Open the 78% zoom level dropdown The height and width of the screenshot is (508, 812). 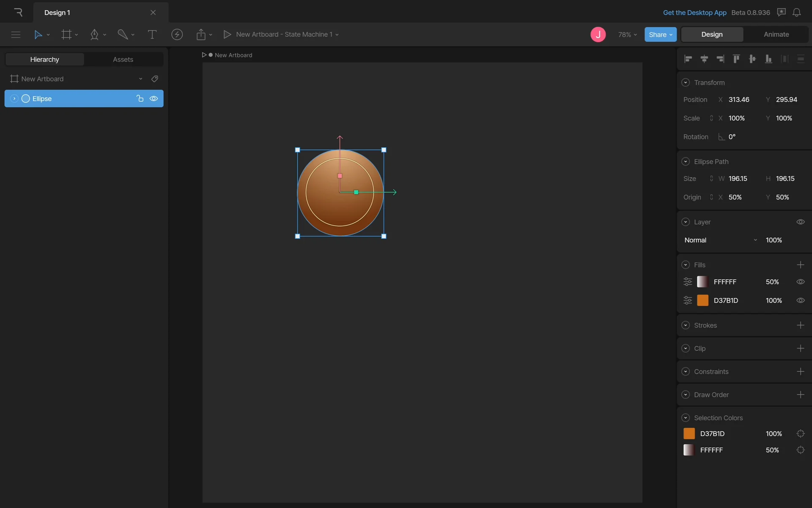(627, 35)
